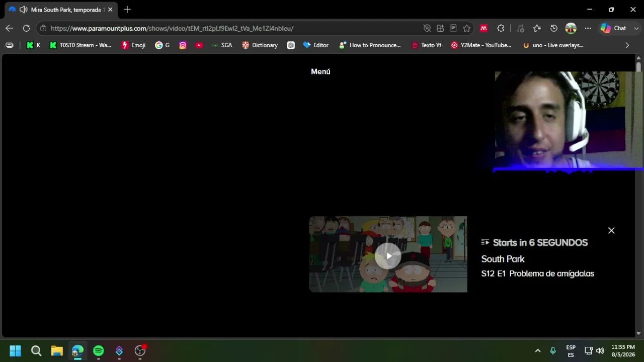Image resolution: width=644 pixels, height=362 pixels.
Task: Open immersive reader icon in address bar
Action: point(453,28)
